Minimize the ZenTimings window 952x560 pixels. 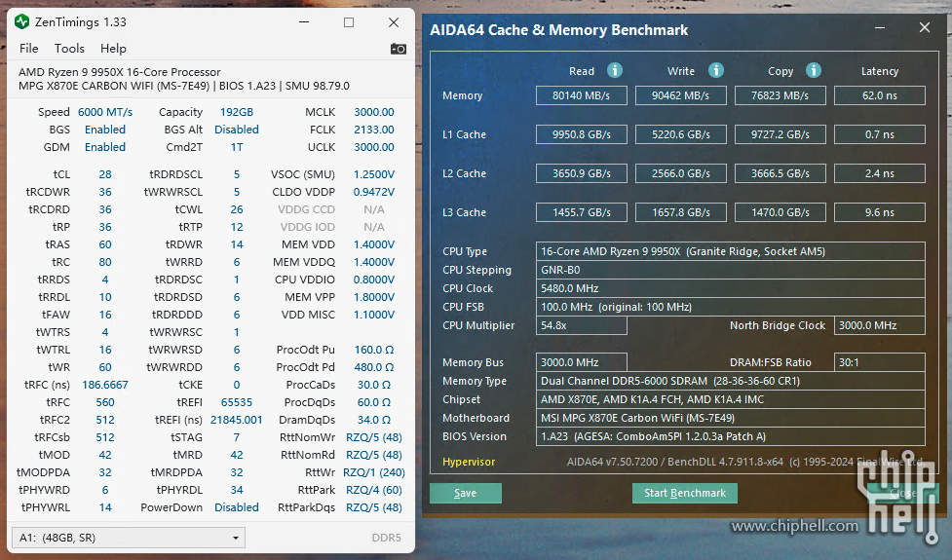point(304,22)
